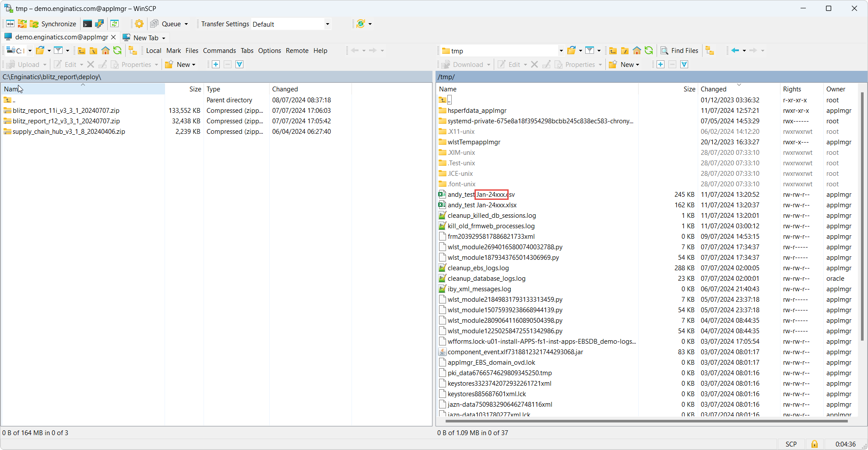
Task: Sort local files by Type column
Action: point(236,89)
